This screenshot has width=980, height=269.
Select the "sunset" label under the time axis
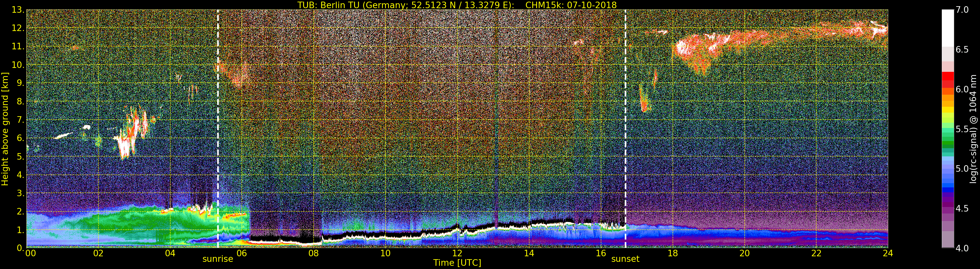(625, 259)
